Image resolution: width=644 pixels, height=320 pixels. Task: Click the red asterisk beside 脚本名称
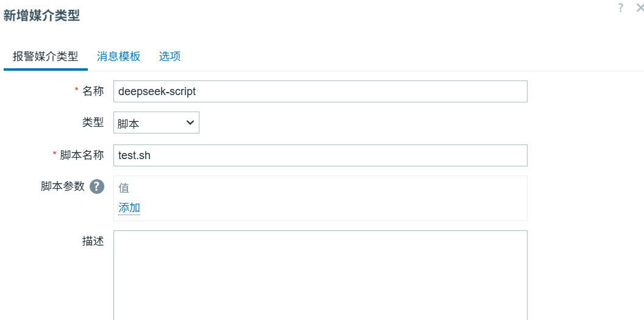click(x=55, y=154)
